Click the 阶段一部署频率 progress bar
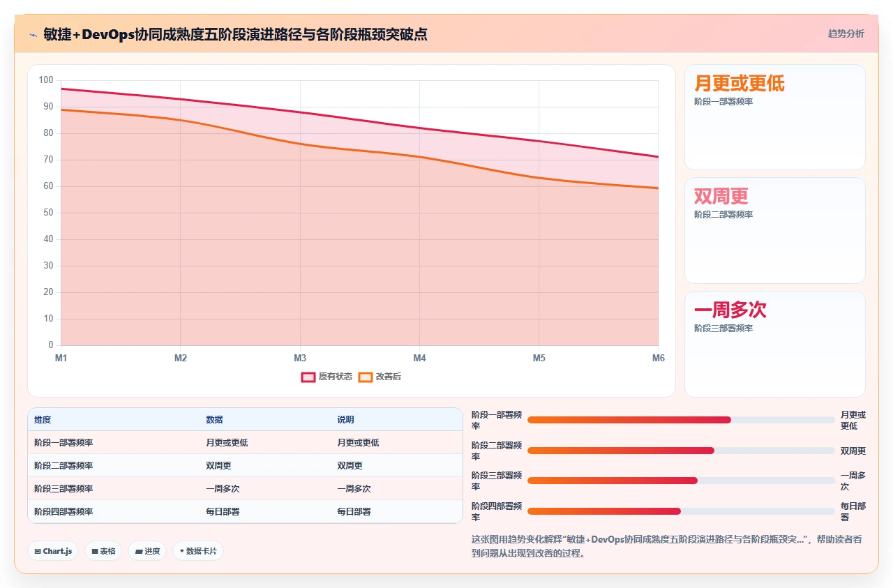 pos(681,420)
